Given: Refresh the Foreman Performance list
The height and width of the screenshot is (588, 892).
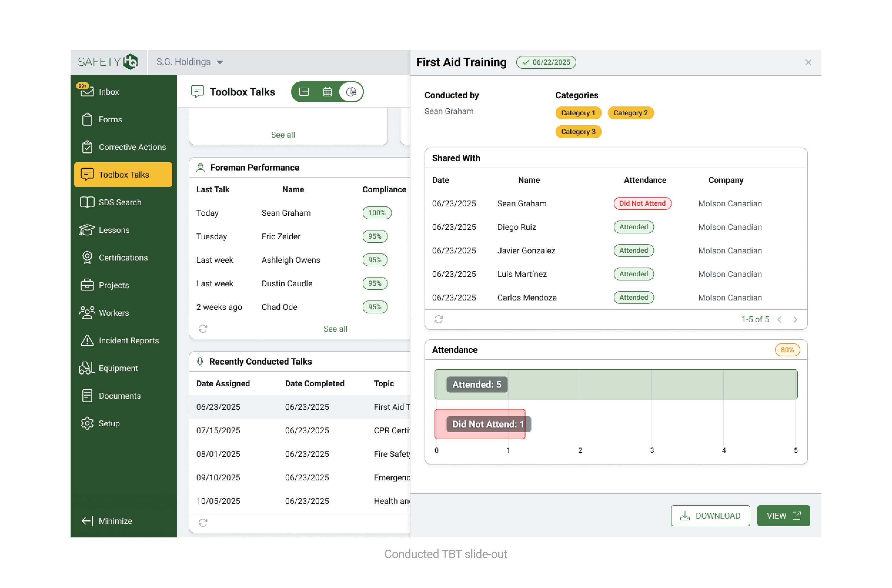Looking at the screenshot, I should (x=203, y=328).
